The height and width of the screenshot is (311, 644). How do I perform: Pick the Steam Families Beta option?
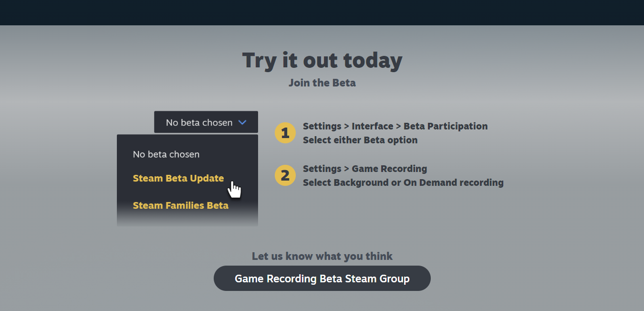pyautogui.click(x=180, y=205)
